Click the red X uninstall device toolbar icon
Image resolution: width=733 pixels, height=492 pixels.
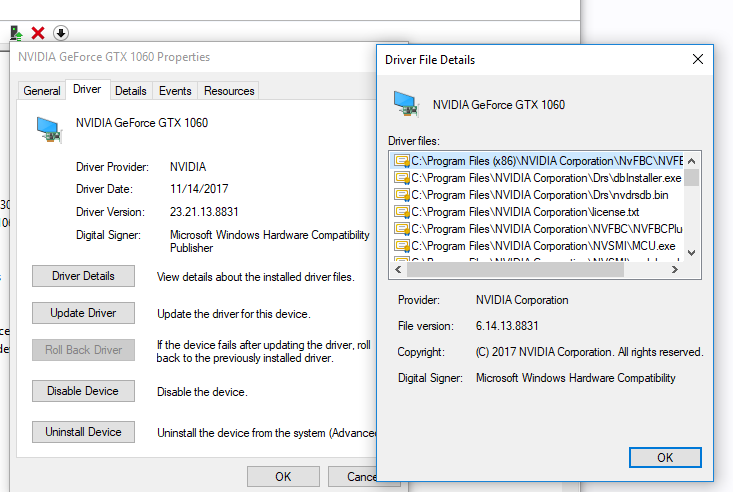[x=38, y=33]
